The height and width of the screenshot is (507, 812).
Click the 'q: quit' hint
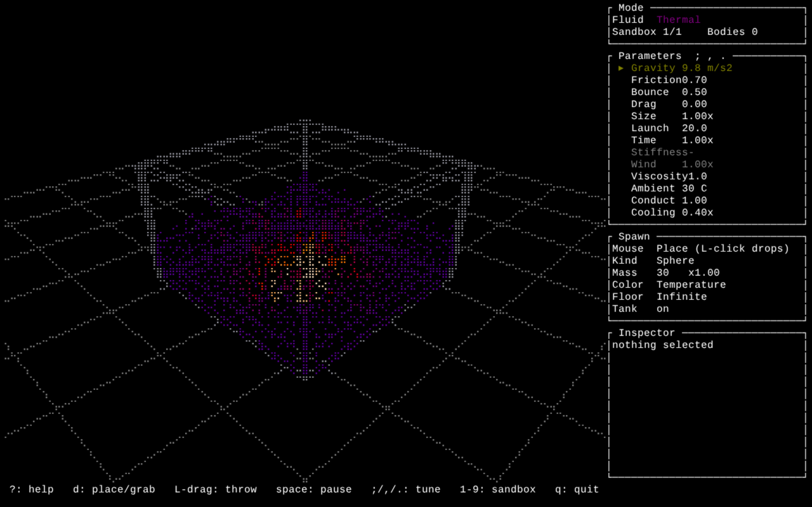577,490
